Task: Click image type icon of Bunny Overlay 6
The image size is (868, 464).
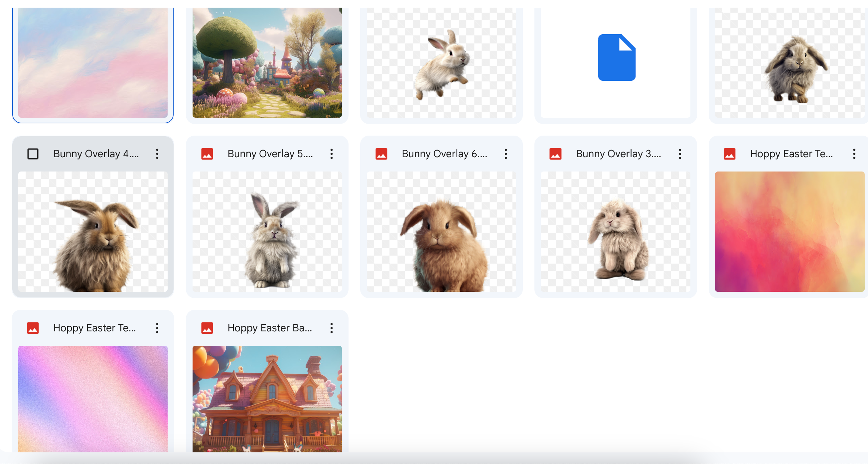Action: click(381, 154)
